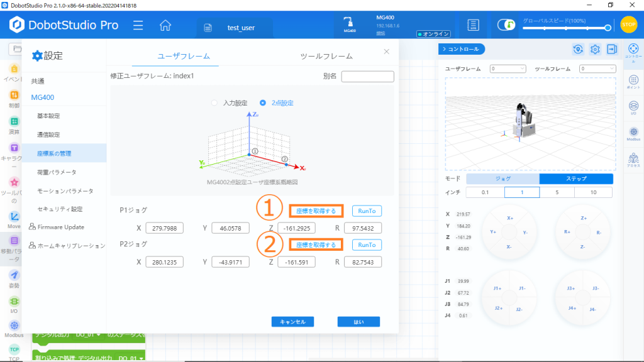Select the 2点設定 radio button
Viewport: 644px width, 362px height.
(263, 103)
